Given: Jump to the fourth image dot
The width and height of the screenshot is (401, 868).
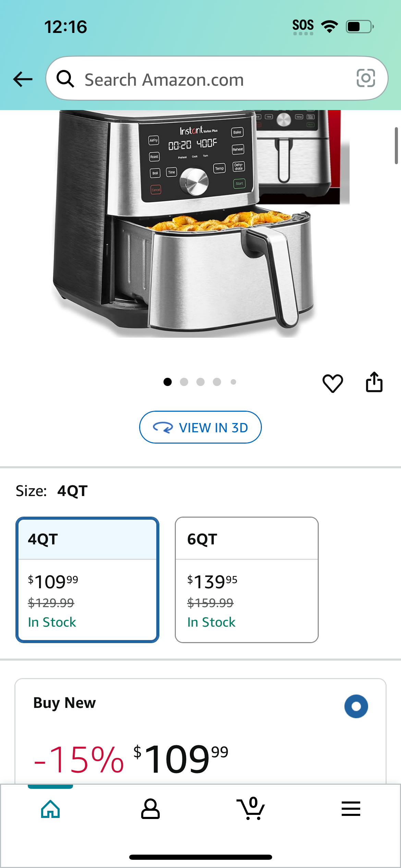Looking at the screenshot, I should pyautogui.click(x=217, y=382).
